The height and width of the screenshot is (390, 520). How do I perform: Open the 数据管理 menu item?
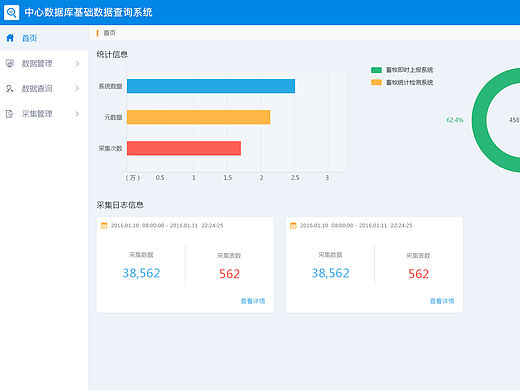coord(44,63)
